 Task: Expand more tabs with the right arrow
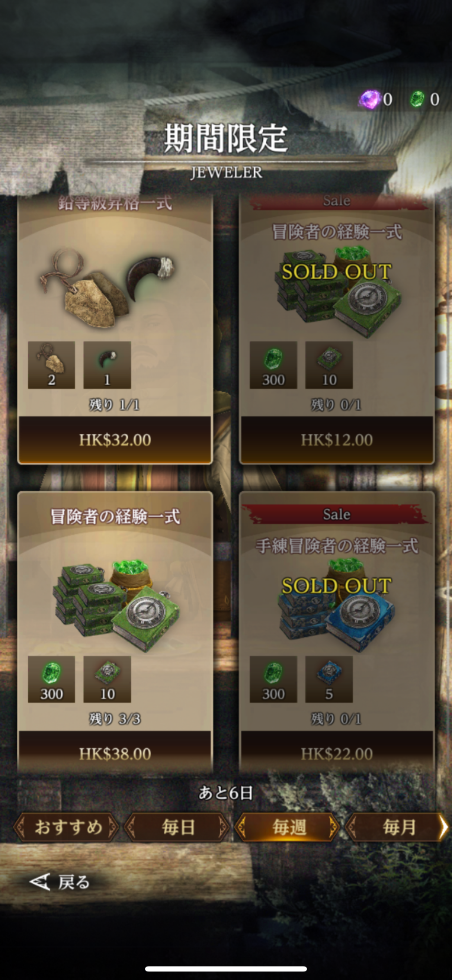pos(445,827)
